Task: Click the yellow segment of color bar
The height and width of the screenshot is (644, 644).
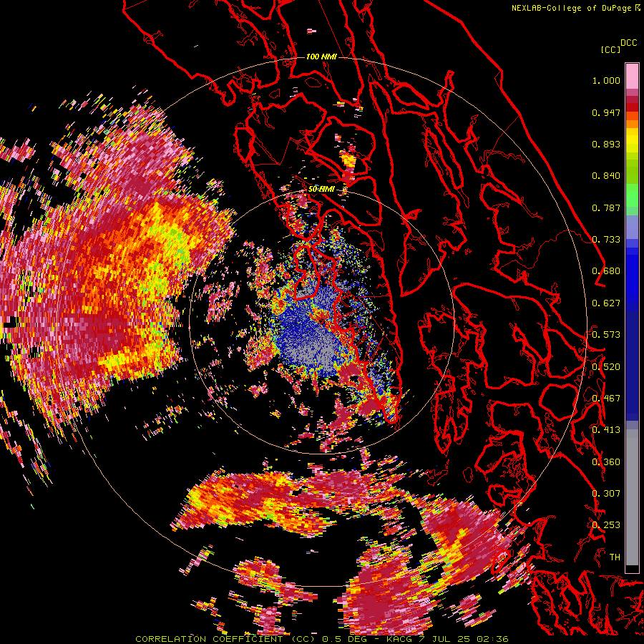Action: tap(632, 141)
